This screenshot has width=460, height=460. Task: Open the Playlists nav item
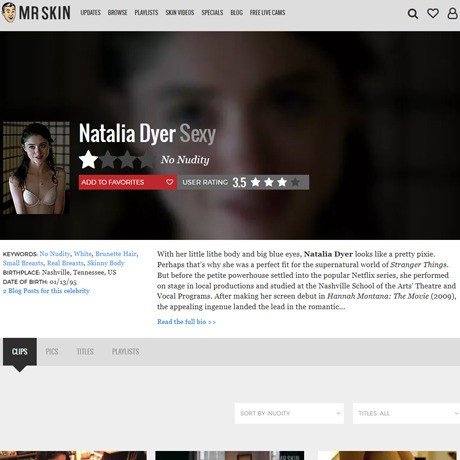[146, 13]
